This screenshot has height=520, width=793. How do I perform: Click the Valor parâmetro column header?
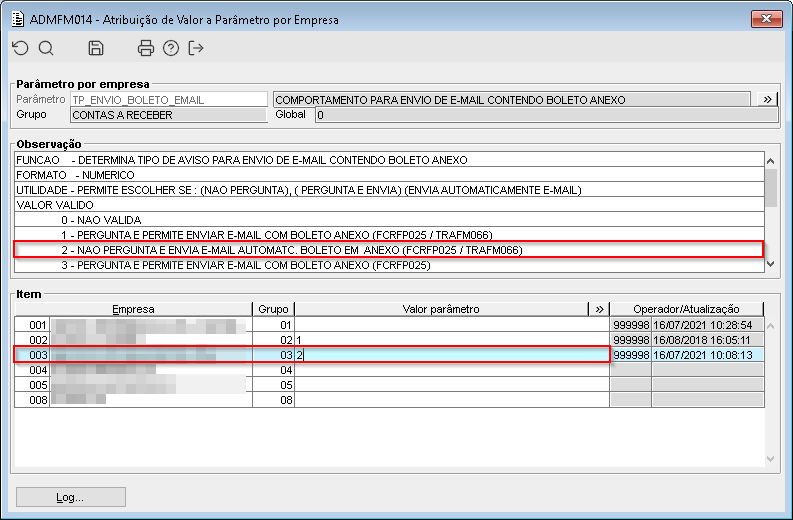pyautogui.click(x=442, y=309)
